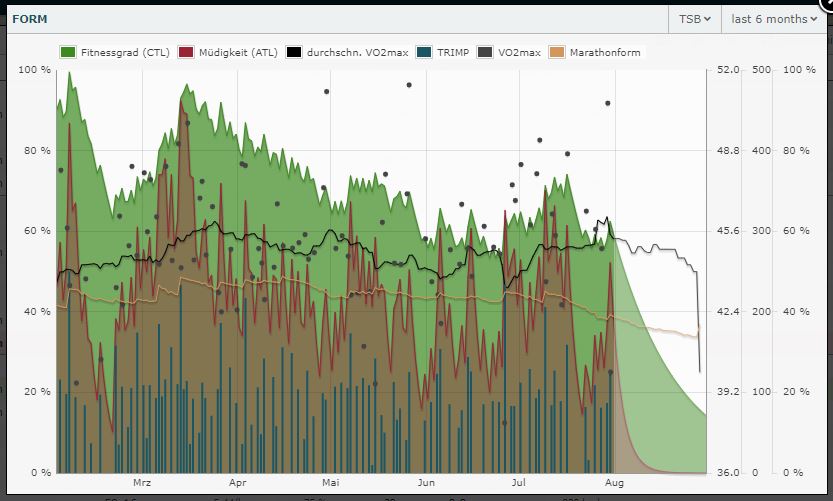Click the teal TRIMP legend swatch
The width and height of the screenshot is (833, 501).
426,52
